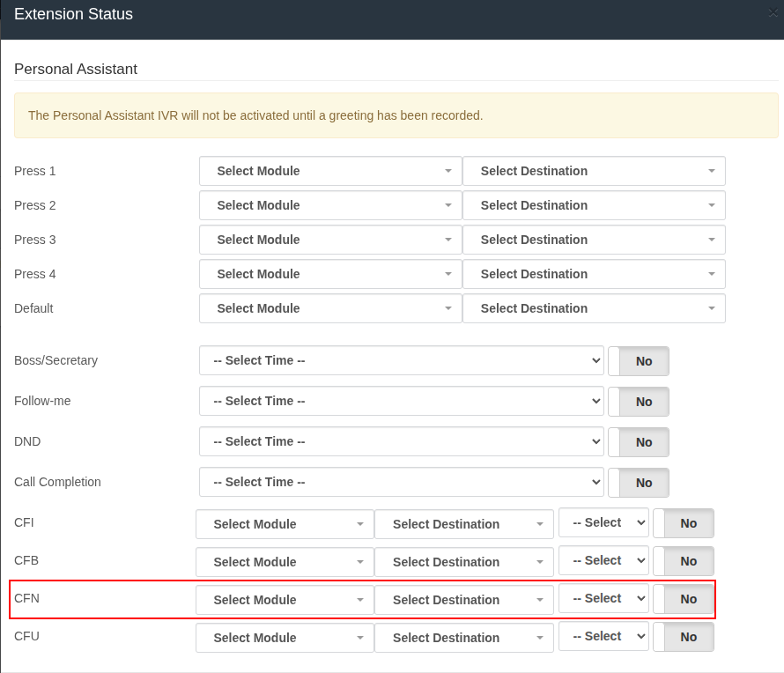Viewport: 784px width, 673px height.
Task: Expand Press 4 Select Module dropdown
Action: coord(330,274)
